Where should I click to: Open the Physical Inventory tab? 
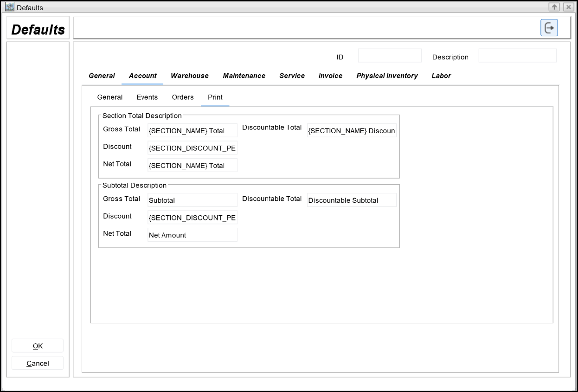pyautogui.click(x=387, y=76)
